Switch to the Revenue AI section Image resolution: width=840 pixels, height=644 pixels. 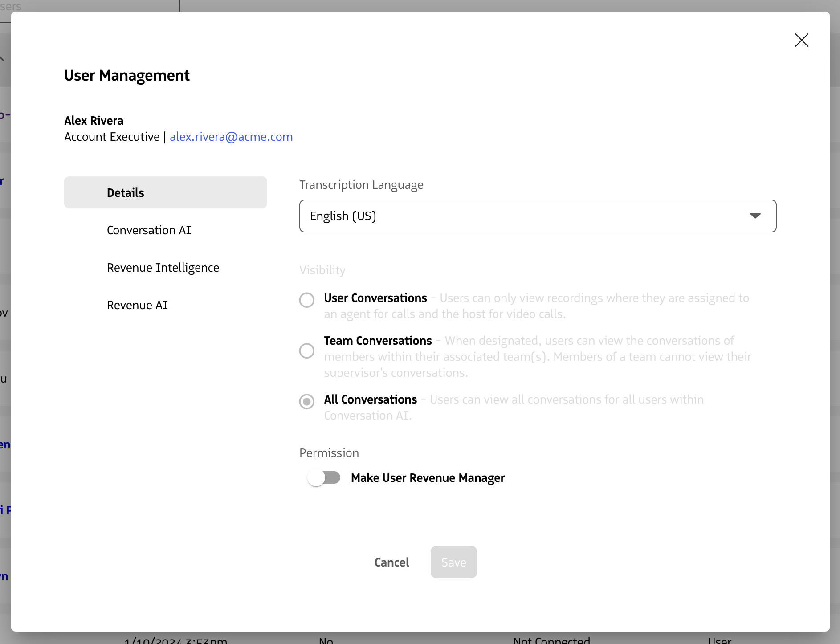(x=137, y=305)
